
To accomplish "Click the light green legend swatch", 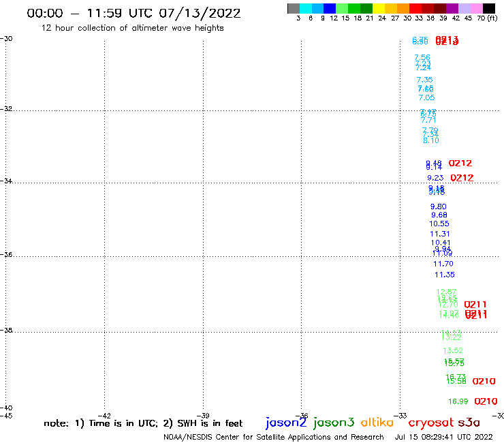I will coord(342,8).
